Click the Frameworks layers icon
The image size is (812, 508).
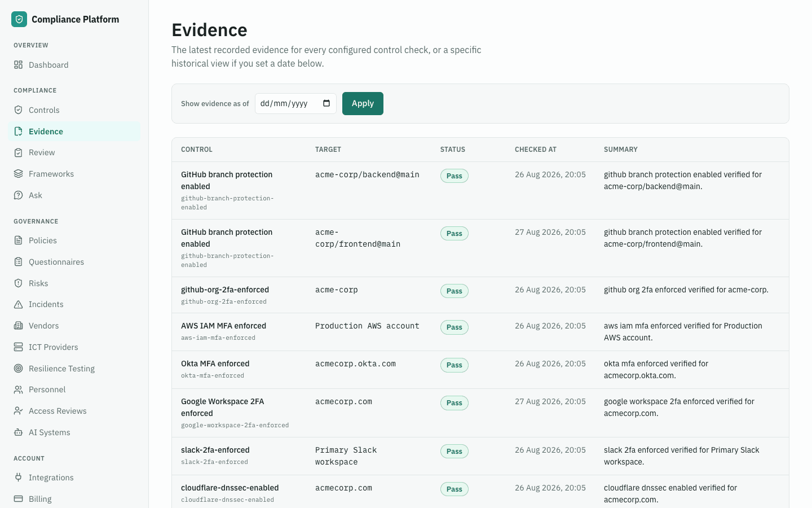(19, 174)
